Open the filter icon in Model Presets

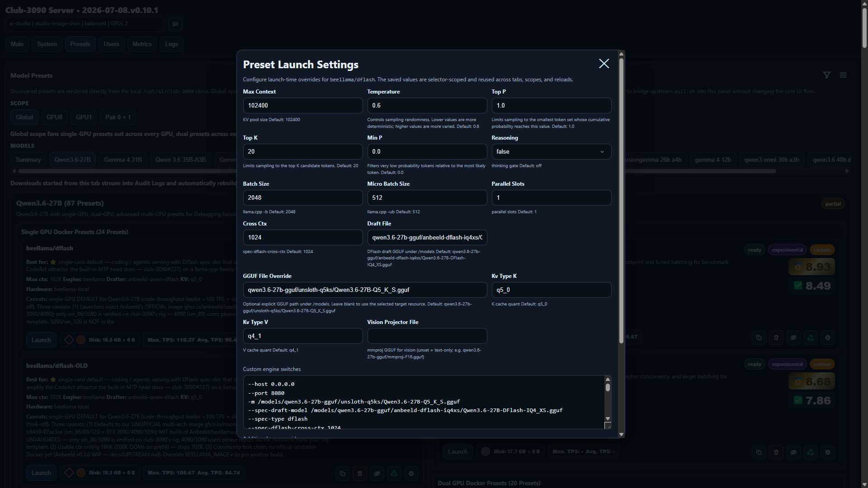click(826, 75)
